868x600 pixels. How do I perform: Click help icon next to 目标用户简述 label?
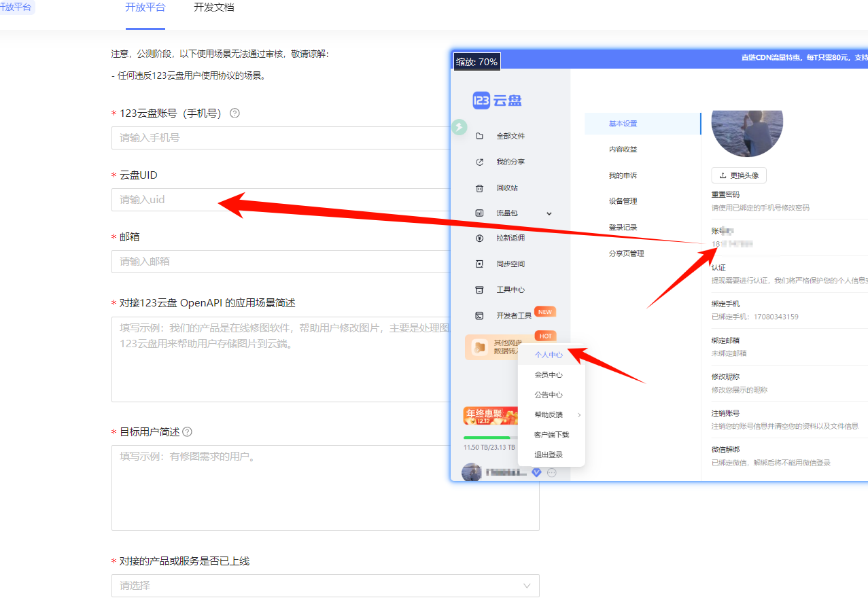tap(187, 432)
